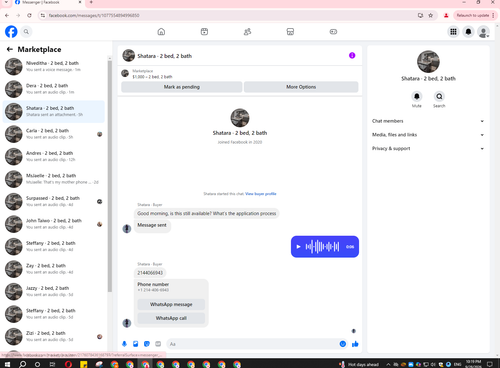Expand the Privacy & support section
The height and width of the screenshot is (368, 500).
(428, 148)
